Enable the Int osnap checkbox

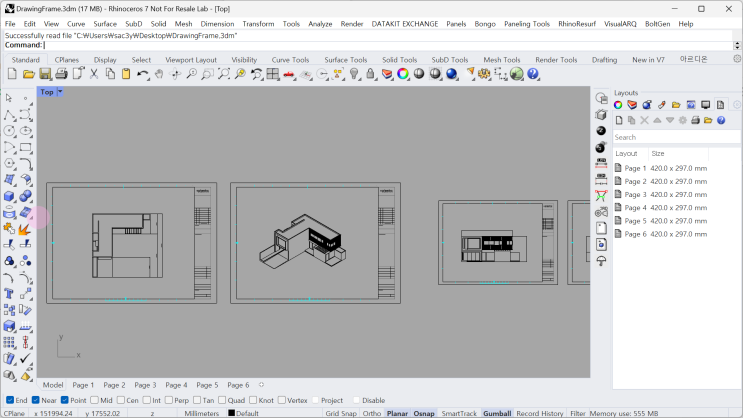click(146, 400)
